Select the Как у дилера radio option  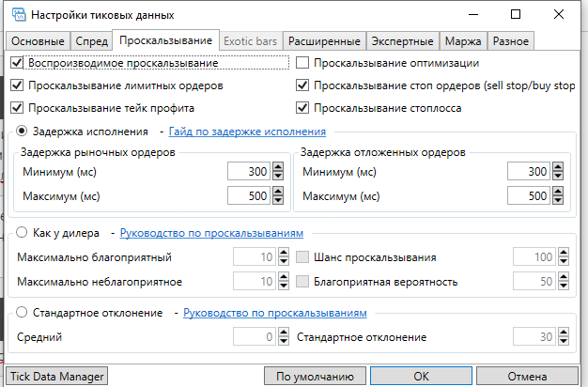point(22,232)
